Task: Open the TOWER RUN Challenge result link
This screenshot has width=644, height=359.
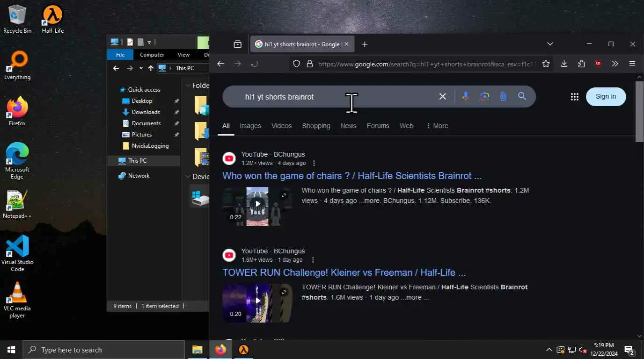Action: (344, 273)
